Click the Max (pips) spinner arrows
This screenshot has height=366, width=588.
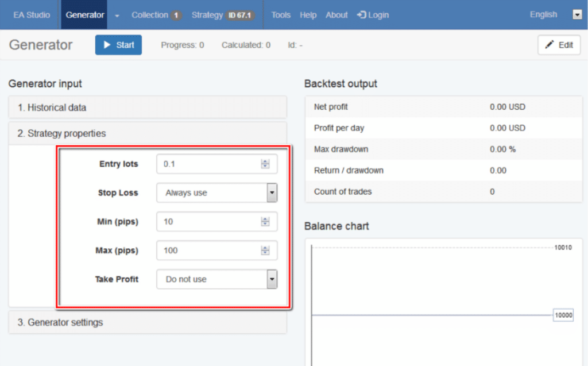(x=265, y=251)
